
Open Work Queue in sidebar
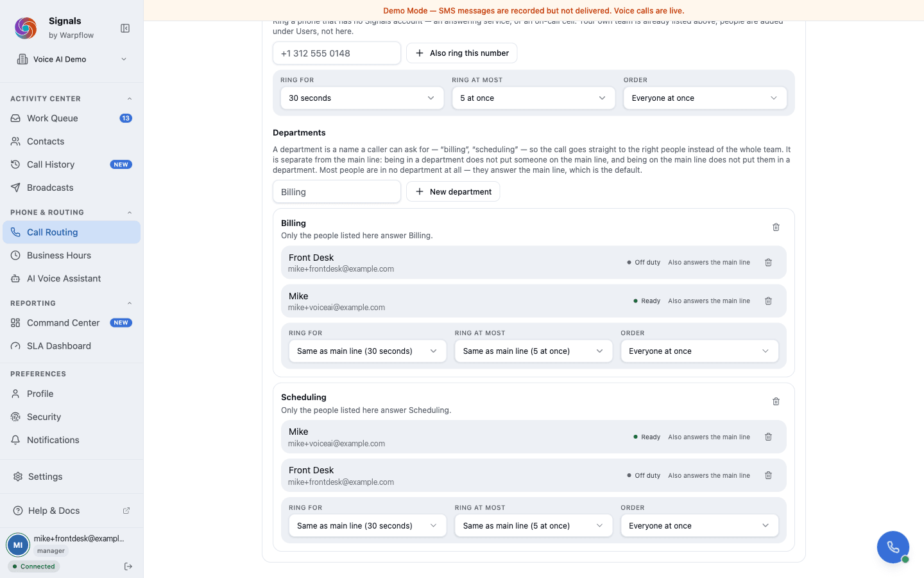click(72, 118)
